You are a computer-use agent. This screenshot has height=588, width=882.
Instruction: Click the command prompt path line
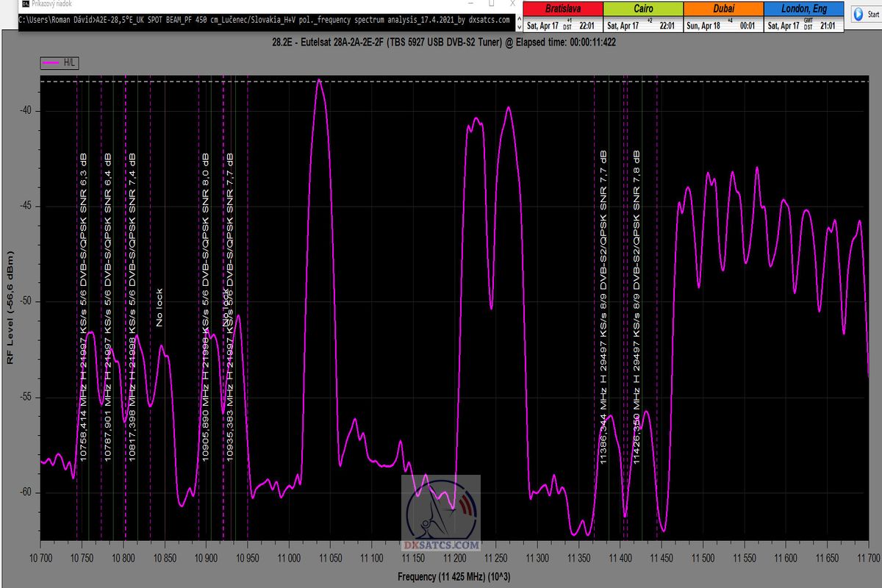tap(265, 20)
